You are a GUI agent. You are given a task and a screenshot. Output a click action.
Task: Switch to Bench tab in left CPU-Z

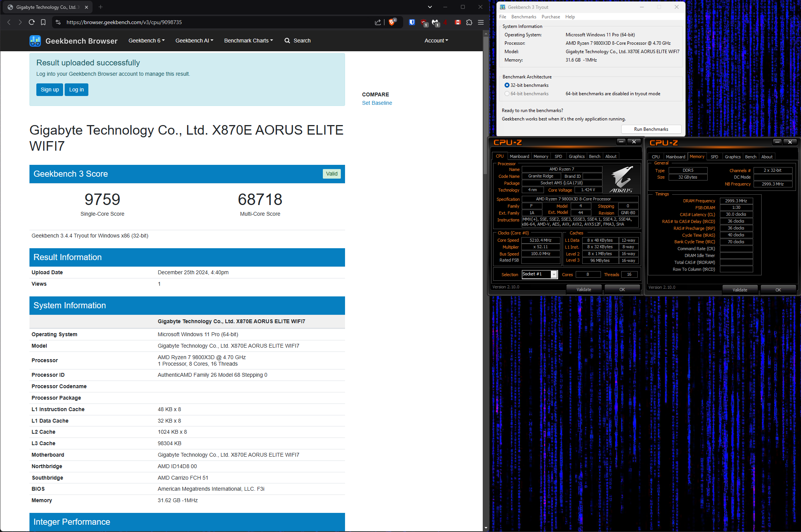point(594,156)
